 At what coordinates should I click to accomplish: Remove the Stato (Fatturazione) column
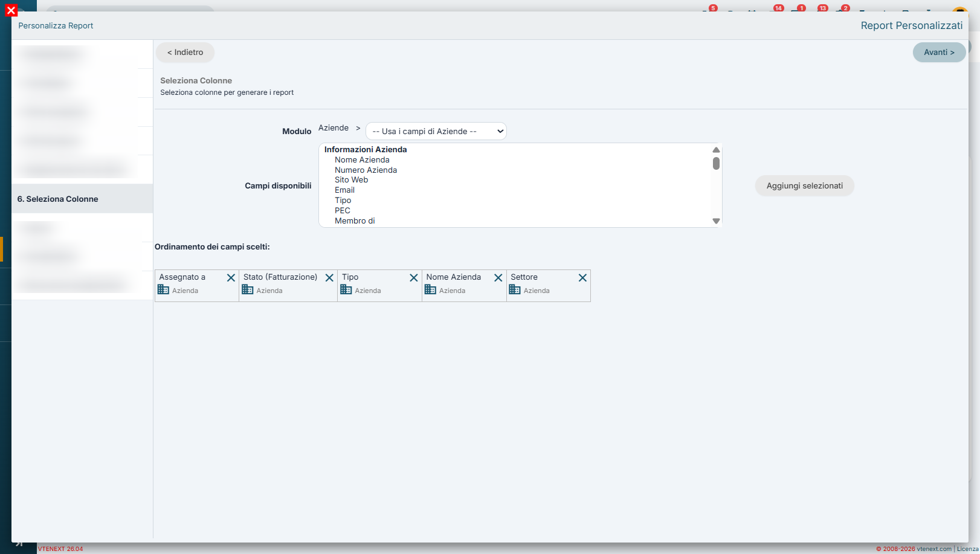329,278
